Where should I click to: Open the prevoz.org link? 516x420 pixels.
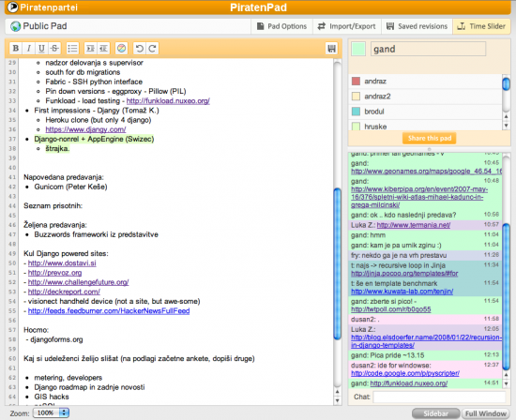54,273
